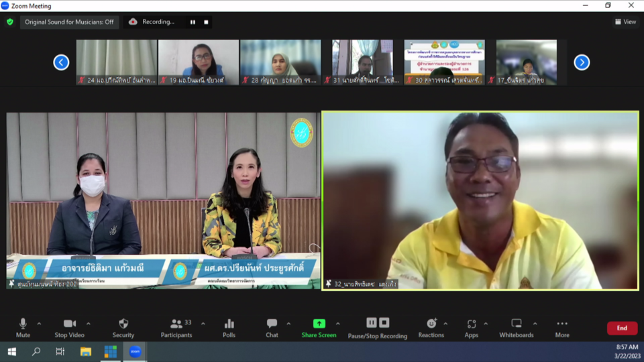Pause the recording in the top bar
644x362 pixels.
(193, 22)
